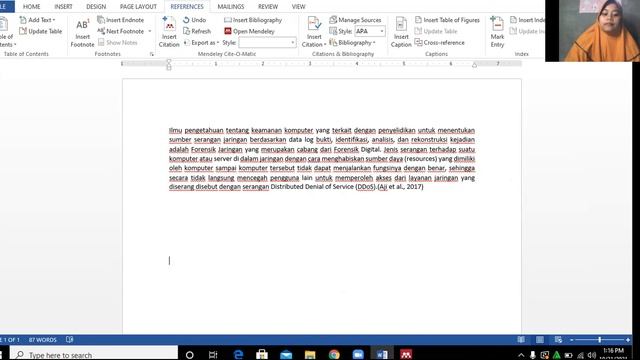
Task: Click the 87 WORDS word count
Action: click(x=42, y=340)
